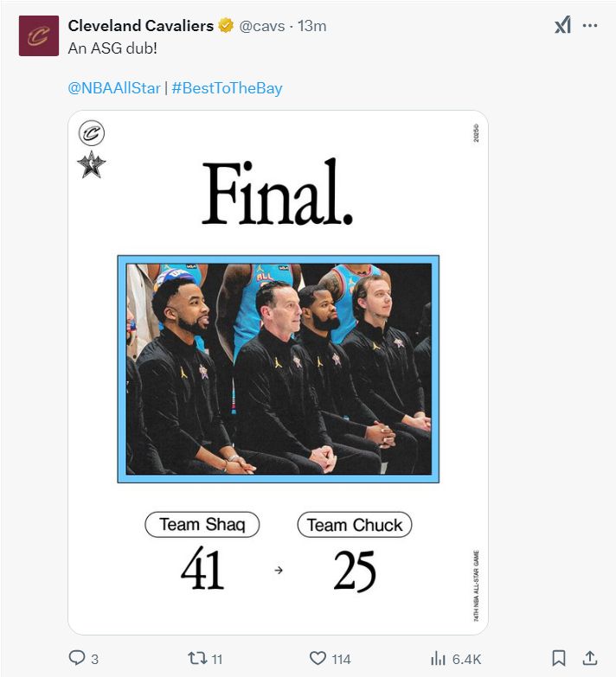Go to the @cavs handle

262,26
